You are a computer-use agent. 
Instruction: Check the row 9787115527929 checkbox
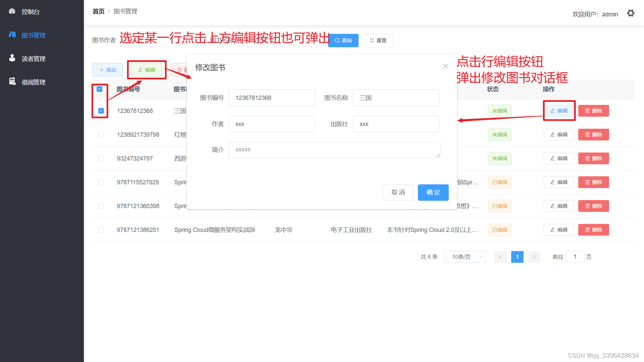point(101,182)
